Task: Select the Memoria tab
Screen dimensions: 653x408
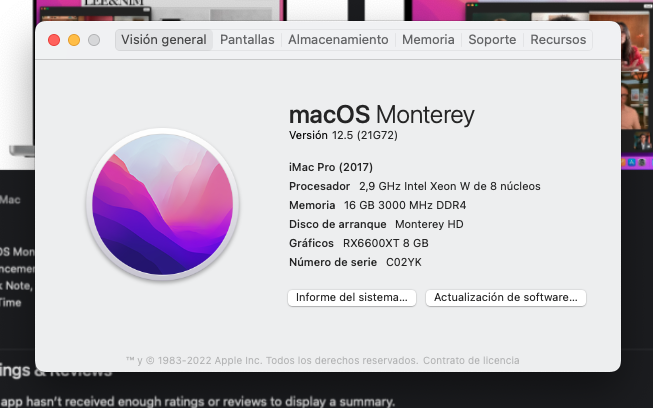Action: point(428,40)
